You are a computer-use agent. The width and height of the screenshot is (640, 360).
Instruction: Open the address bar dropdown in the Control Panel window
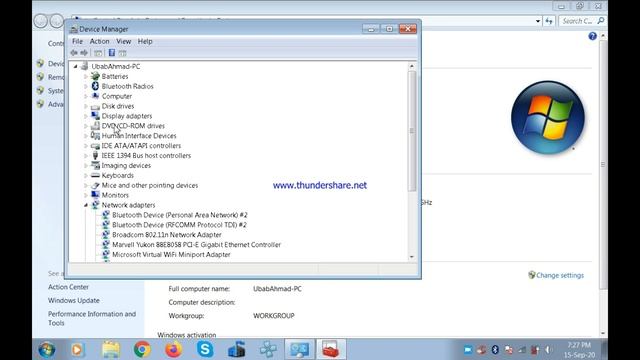(x=538, y=21)
